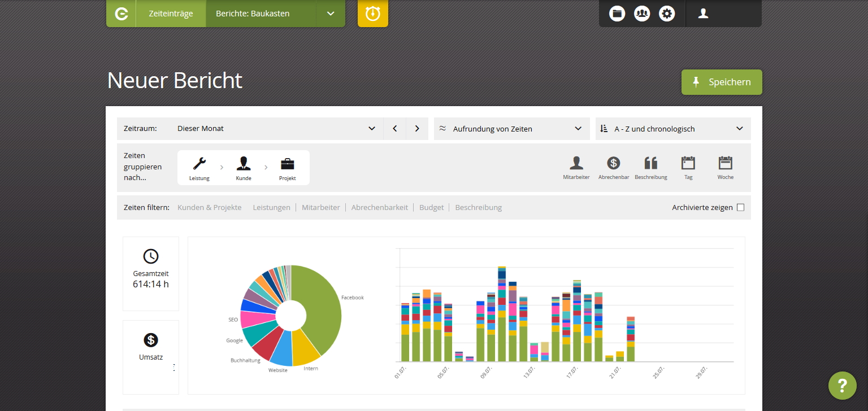This screenshot has height=411, width=868.
Task: Toggle Archivierte zeigen checkbox
Action: [x=741, y=207]
